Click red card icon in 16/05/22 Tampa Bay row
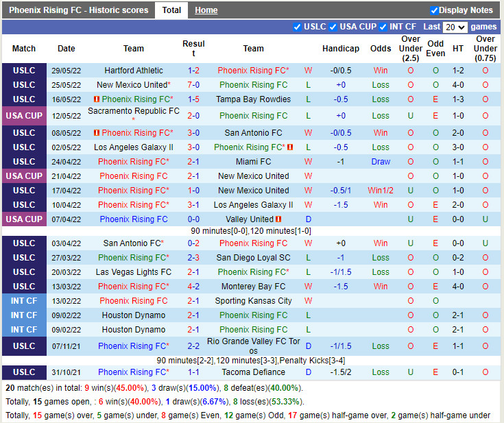Screen dimensions: 504x423 97,99
